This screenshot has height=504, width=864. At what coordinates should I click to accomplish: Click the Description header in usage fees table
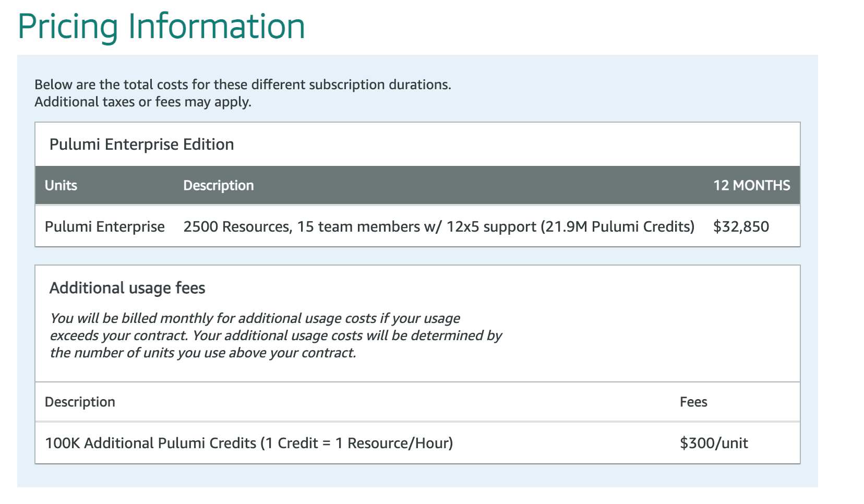coord(80,402)
